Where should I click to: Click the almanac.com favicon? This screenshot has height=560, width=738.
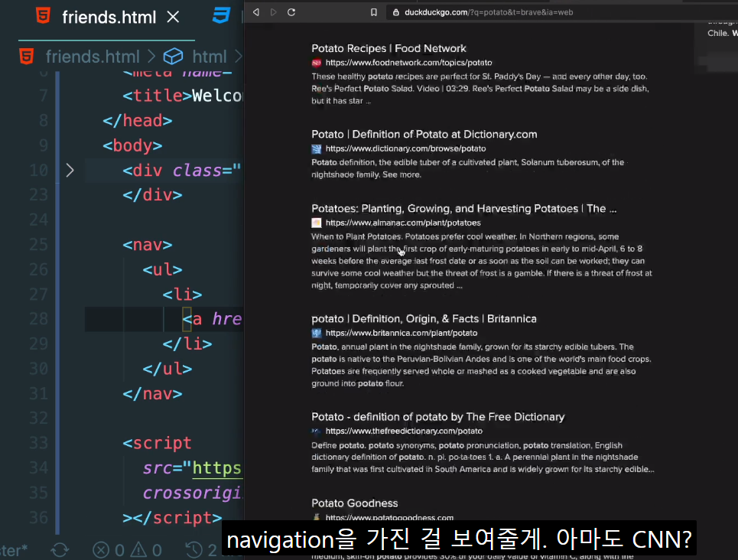tap(317, 223)
